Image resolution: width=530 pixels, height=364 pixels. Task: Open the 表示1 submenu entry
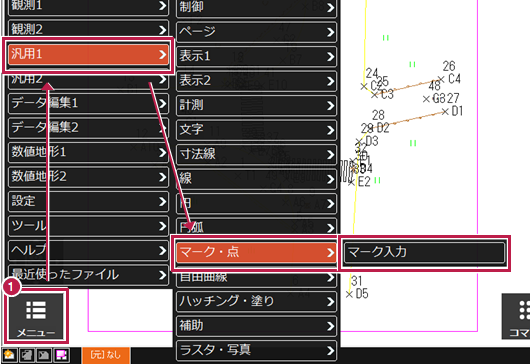click(256, 56)
